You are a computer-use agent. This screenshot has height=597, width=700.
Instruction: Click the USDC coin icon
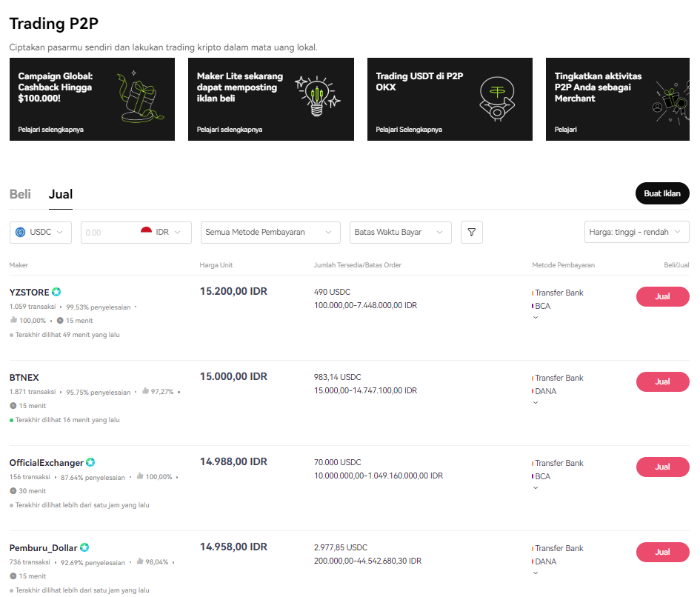(x=20, y=232)
